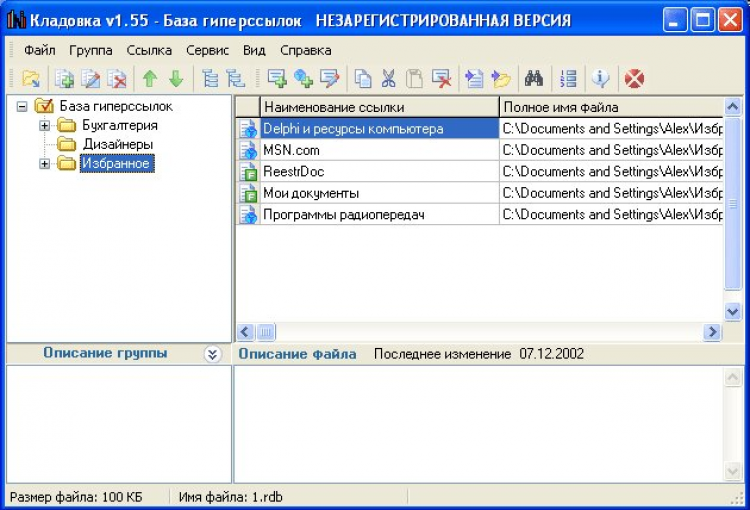The width and height of the screenshot is (750, 510).
Task: Maximize the Кладовка window
Action: 703,21
